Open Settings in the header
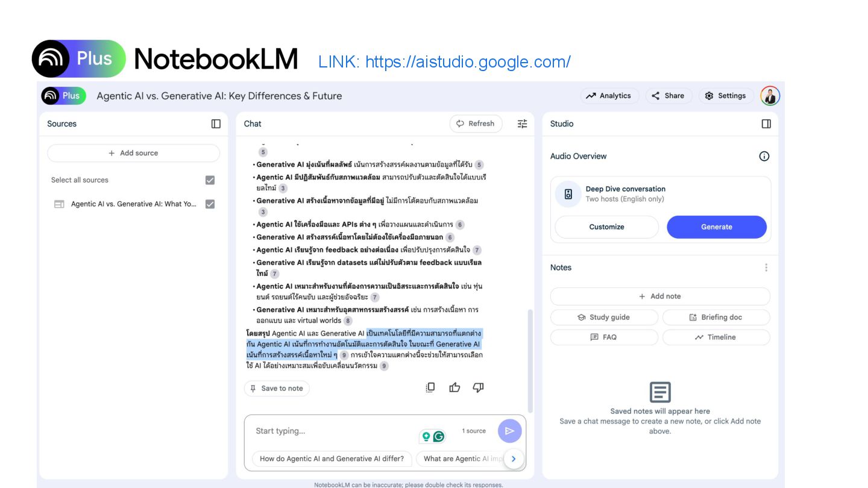 click(x=726, y=96)
